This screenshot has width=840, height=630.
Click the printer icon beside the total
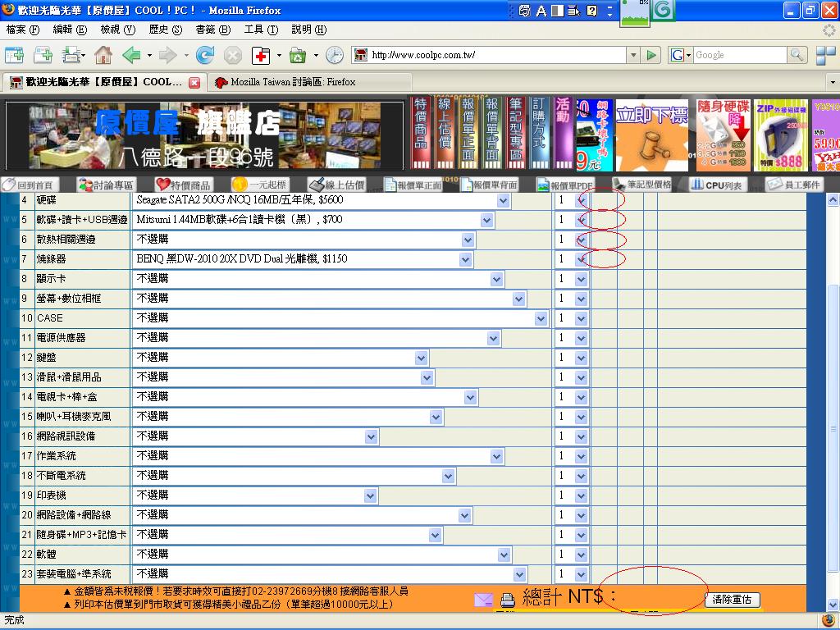click(508, 600)
